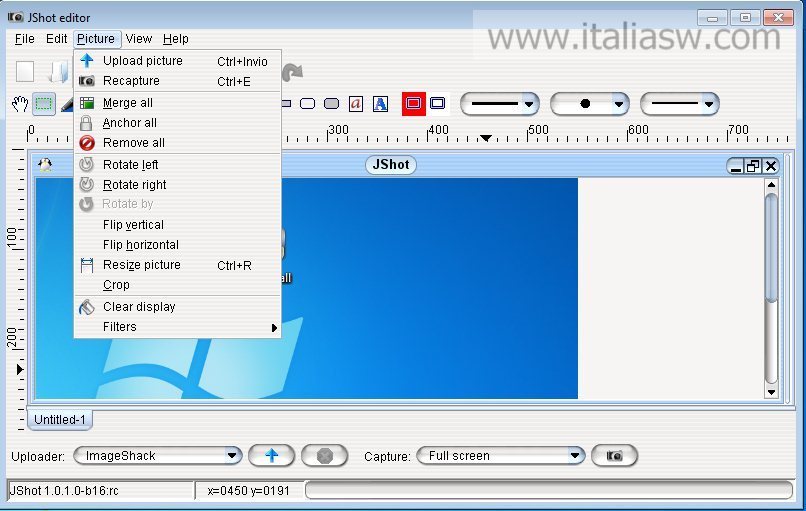Click the Redo curved arrow icon
The height and width of the screenshot is (511, 806).
(x=292, y=72)
